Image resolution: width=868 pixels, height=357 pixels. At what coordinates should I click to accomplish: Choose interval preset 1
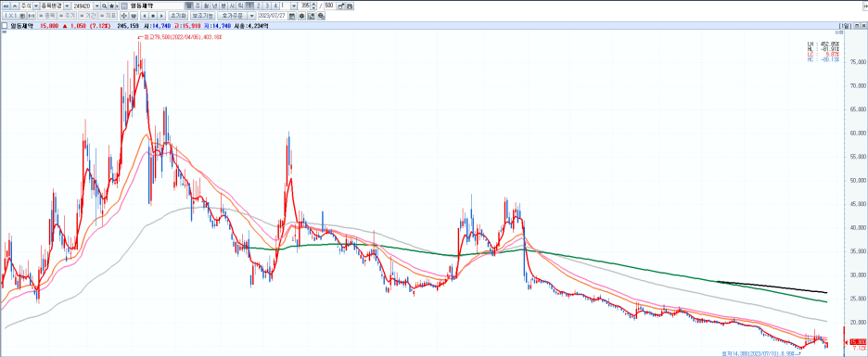click(249, 6)
